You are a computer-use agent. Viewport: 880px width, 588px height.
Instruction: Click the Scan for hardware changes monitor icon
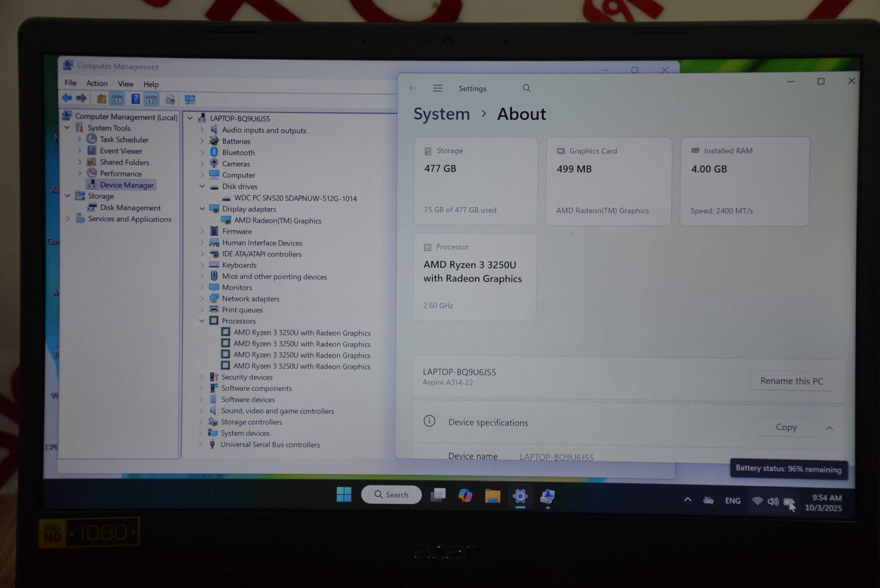coord(190,100)
